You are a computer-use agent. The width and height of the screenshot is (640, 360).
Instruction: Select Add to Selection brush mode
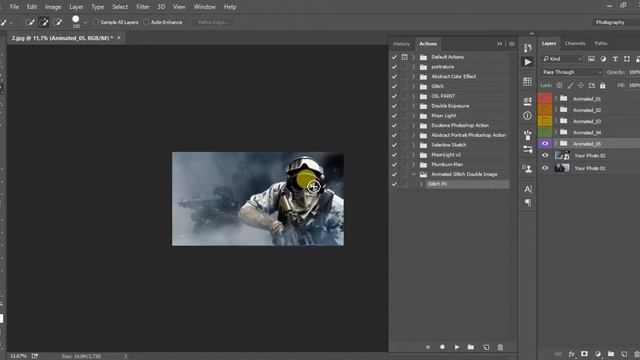[x=44, y=22]
